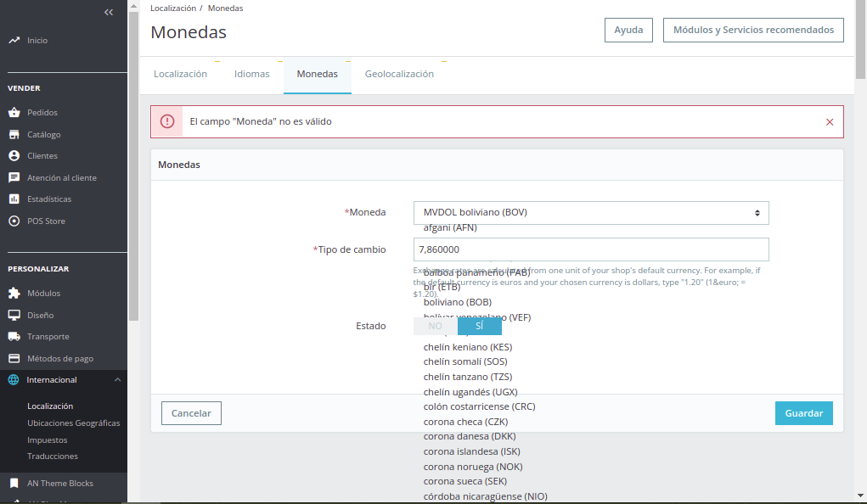
Task: Click the sidebar vertical scrollbar
Action: [x=133, y=165]
